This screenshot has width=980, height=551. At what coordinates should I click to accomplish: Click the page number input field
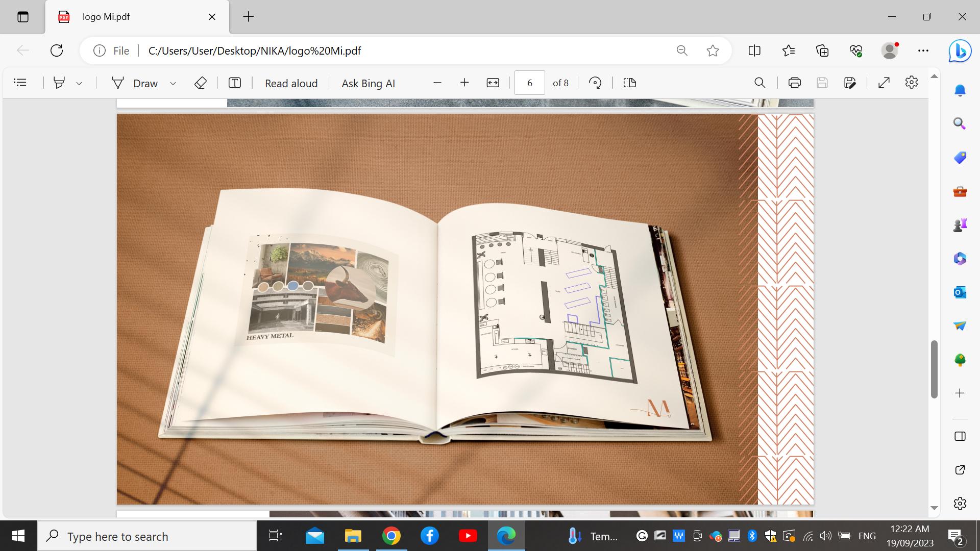(529, 83)
